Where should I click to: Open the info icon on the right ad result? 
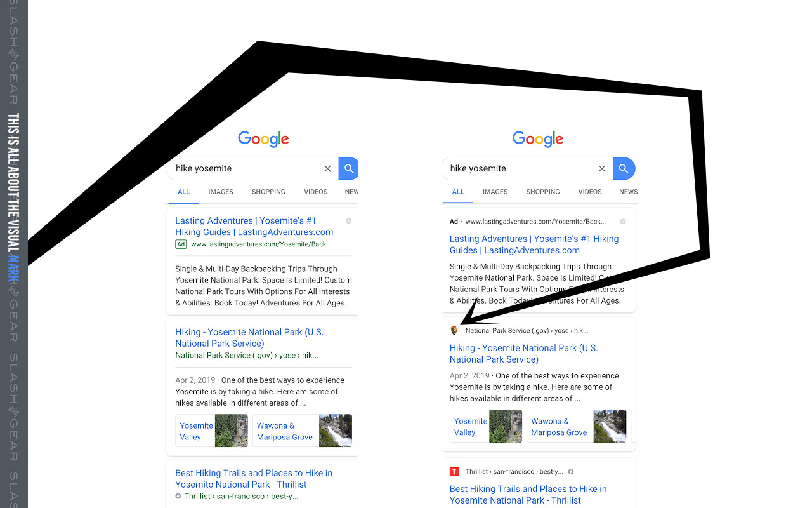coord(622,222)
